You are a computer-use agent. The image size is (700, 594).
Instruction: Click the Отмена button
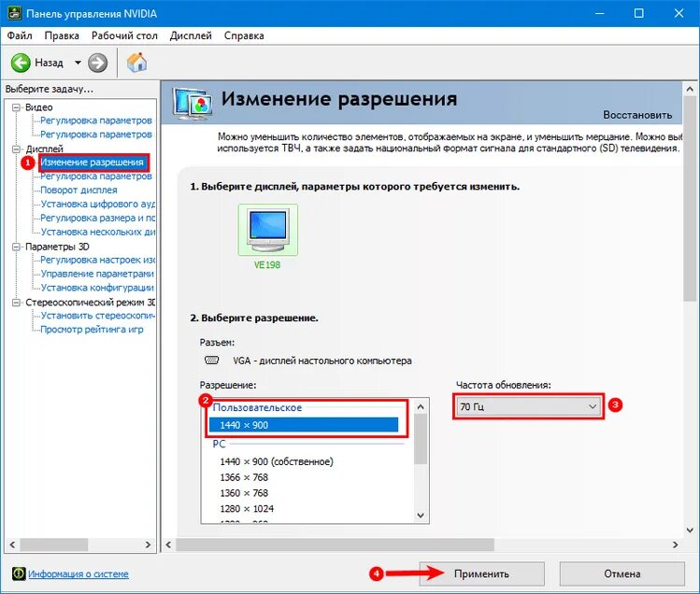point(621,573)
